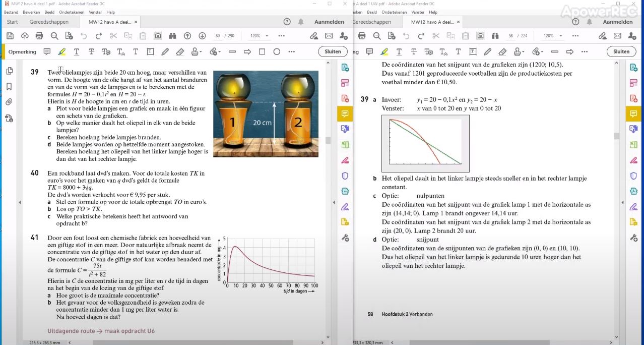Redo arrow in left window toolbar
The height and width of the screenshot is (345, 644).
[99, 36]
